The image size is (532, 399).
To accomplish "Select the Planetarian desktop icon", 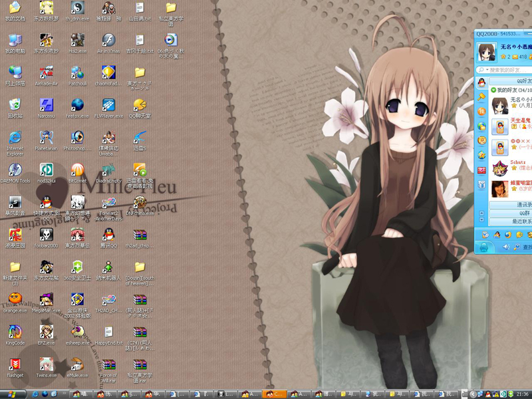I will click(46, 141).
